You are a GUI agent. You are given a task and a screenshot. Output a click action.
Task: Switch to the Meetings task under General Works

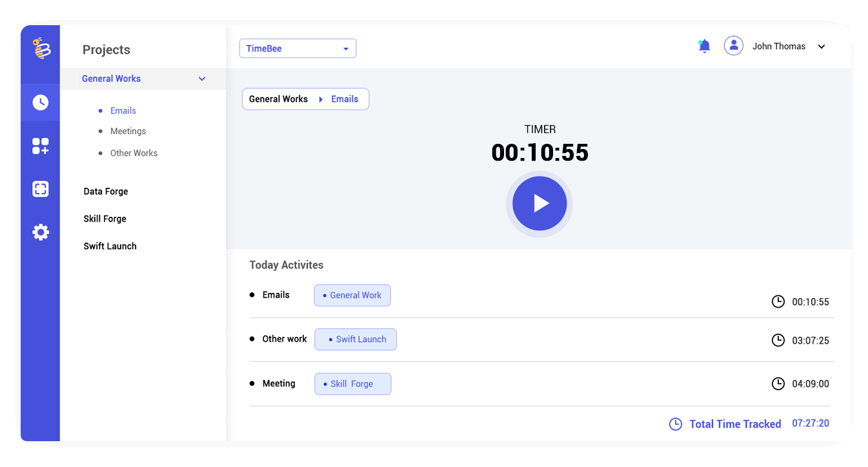tap(128, 131)
